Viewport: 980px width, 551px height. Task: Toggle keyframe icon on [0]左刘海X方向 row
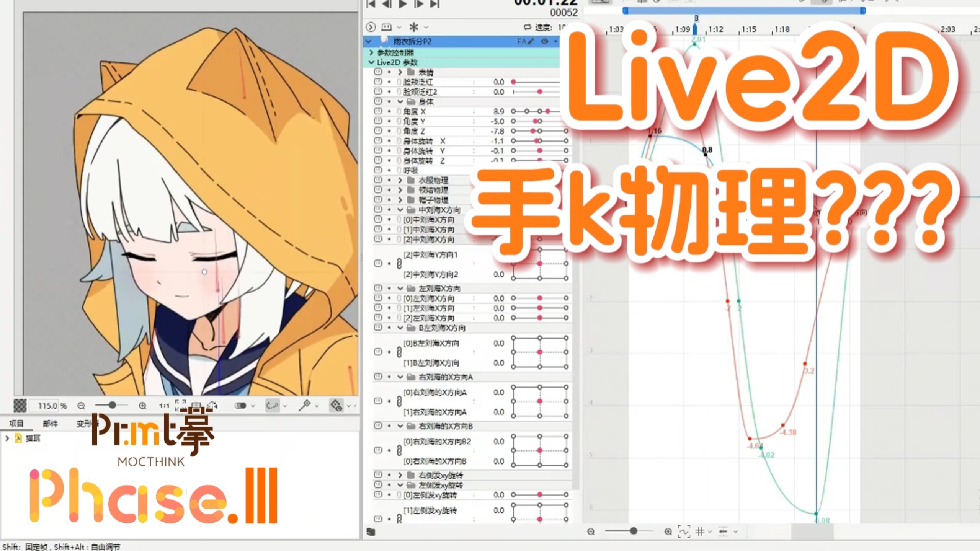click(378, 298)
